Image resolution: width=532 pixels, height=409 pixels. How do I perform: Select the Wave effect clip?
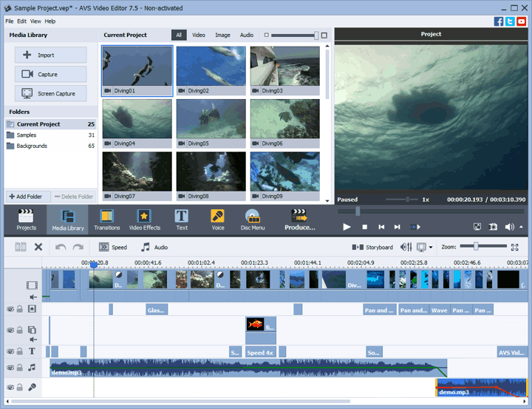[x=439, y=310]
